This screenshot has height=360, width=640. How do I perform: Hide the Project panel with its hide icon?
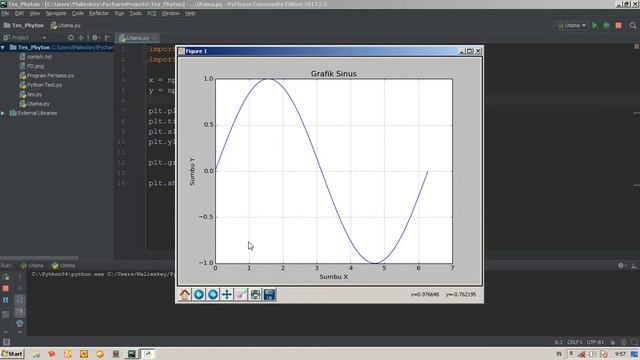click(108, 38)
